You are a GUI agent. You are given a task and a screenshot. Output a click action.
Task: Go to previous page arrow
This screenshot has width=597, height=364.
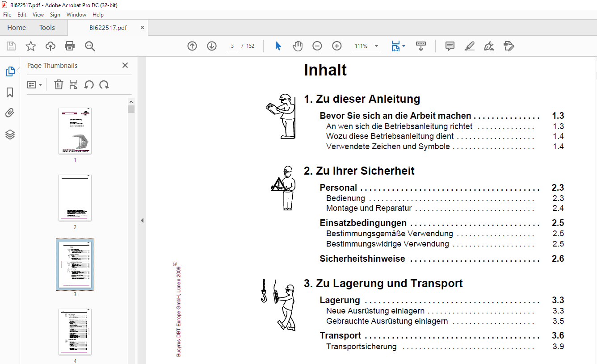192,46
